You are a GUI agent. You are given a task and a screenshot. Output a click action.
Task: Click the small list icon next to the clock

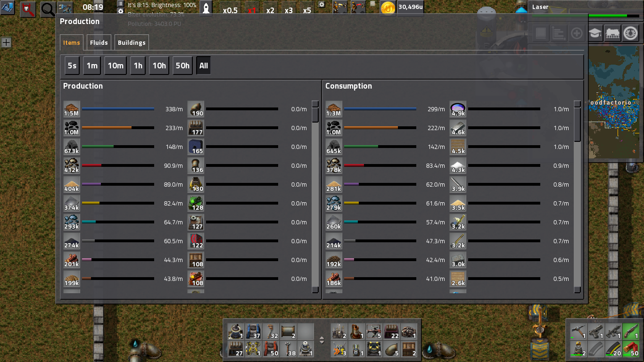pos(120,3)
